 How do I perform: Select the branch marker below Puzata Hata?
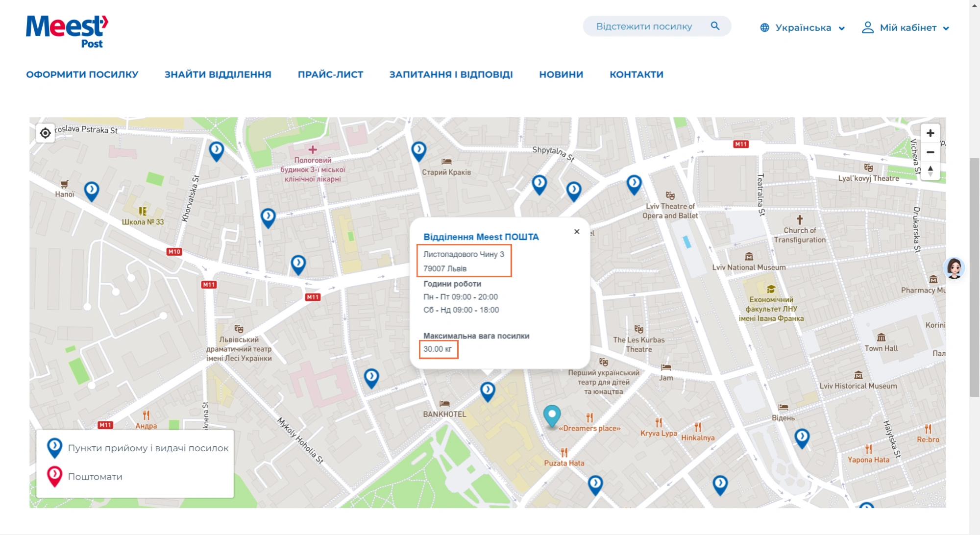click(595, 485)
